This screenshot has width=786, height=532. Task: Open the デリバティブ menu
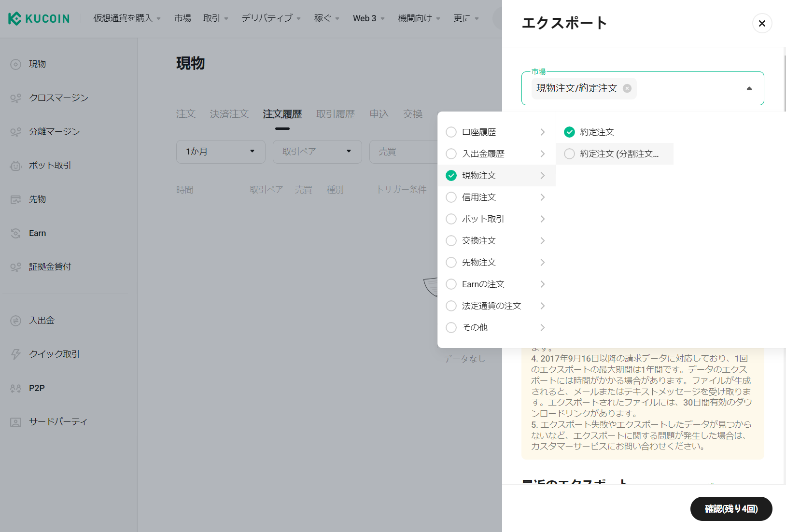click(x=267, y=18)
